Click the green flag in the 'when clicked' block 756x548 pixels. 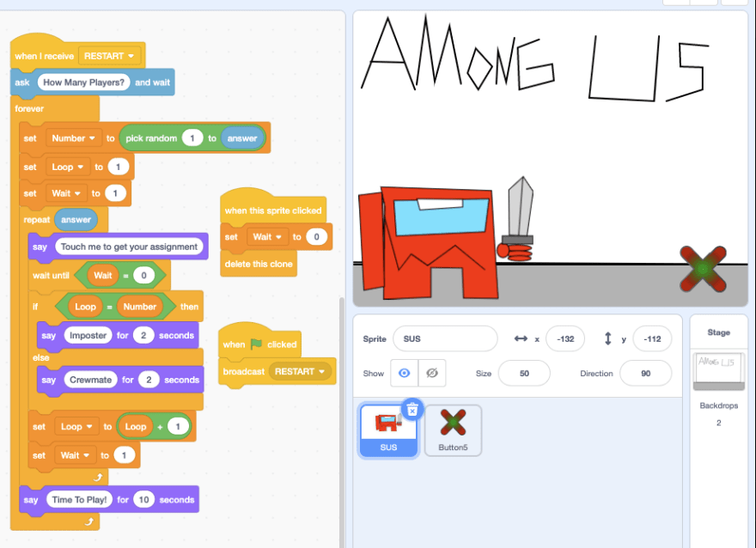tap(257, 344)
